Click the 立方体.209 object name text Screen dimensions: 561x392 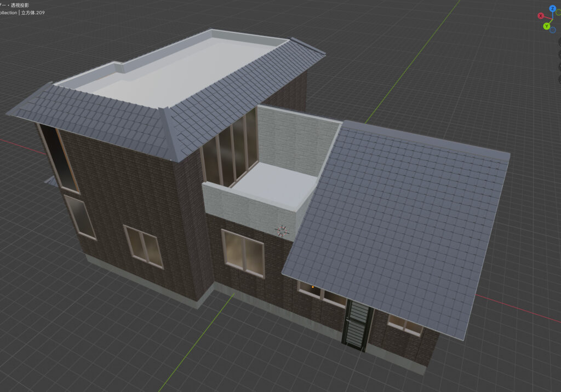(33, 13)
